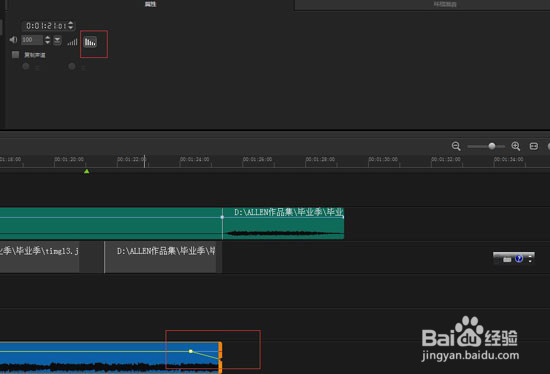This screenshot has width=550, height=374.
Task: Click the speaker volume icon
Action: pos(13,40)
